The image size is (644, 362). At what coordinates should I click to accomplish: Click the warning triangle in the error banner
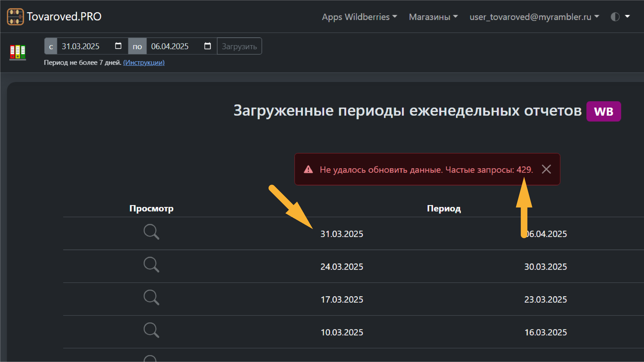click(309, 170)
